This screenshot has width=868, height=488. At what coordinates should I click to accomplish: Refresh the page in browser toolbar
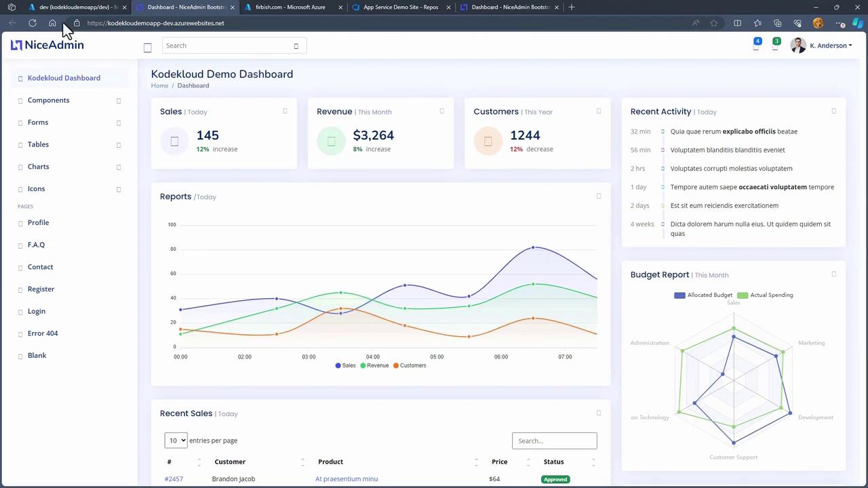coord(32,23)
